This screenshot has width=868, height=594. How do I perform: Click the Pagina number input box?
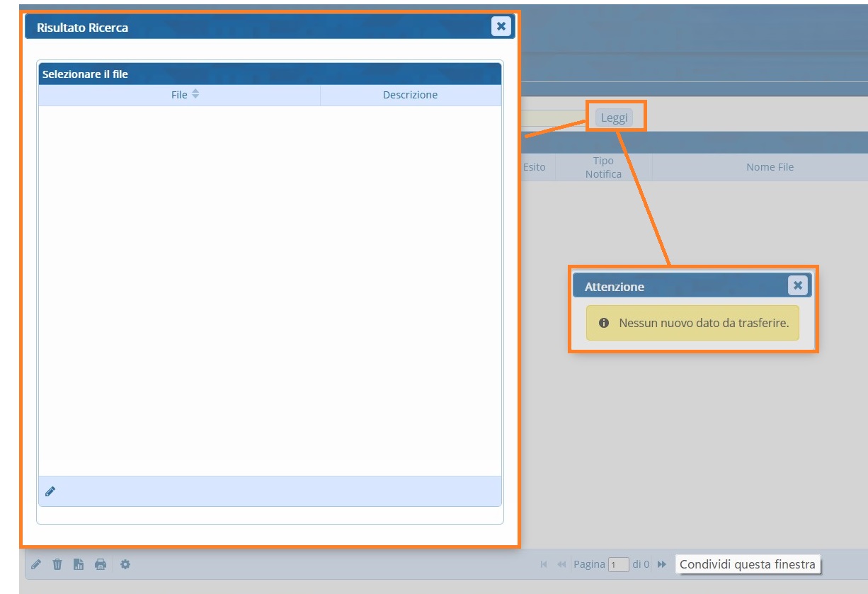click(x=618, y=565)
